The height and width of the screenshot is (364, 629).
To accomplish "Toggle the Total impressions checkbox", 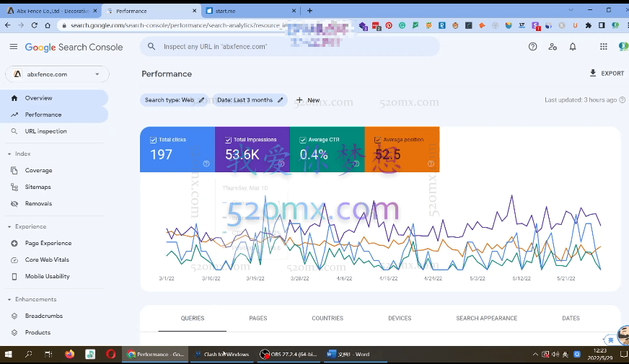I will [229, 140].
